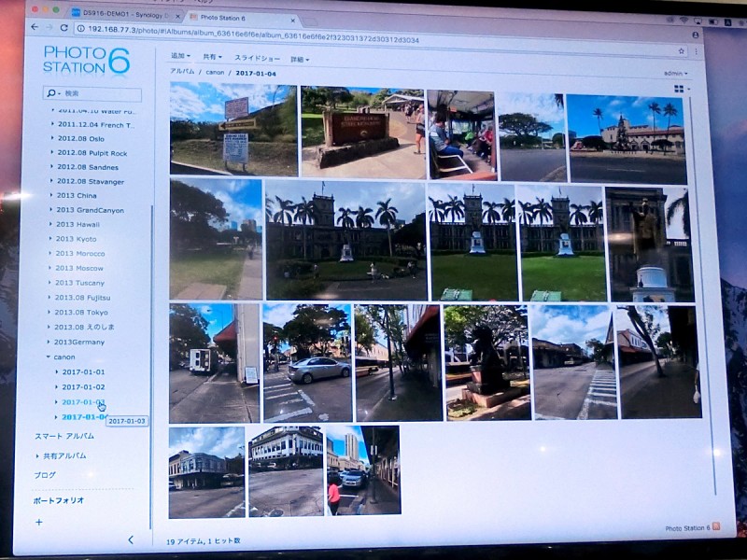The width and height of the screenshot is (747, 560).
Task: Click the browser back arrow
Action: (35, 27)
